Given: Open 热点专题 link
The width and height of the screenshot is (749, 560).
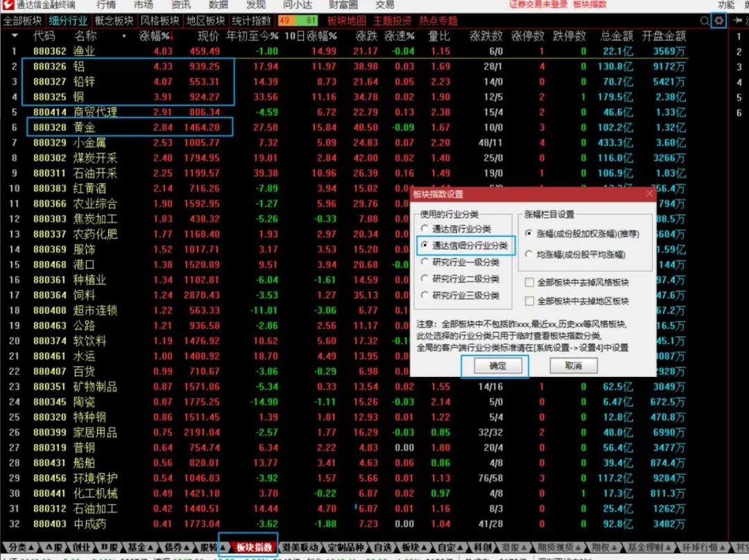Looking at the screenshot, I should 438,21.
